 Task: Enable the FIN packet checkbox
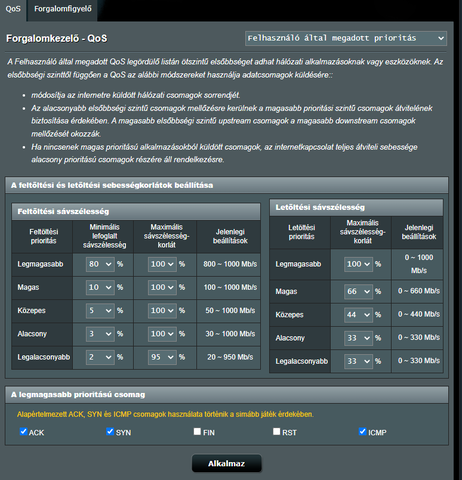(x=197, y=432)
